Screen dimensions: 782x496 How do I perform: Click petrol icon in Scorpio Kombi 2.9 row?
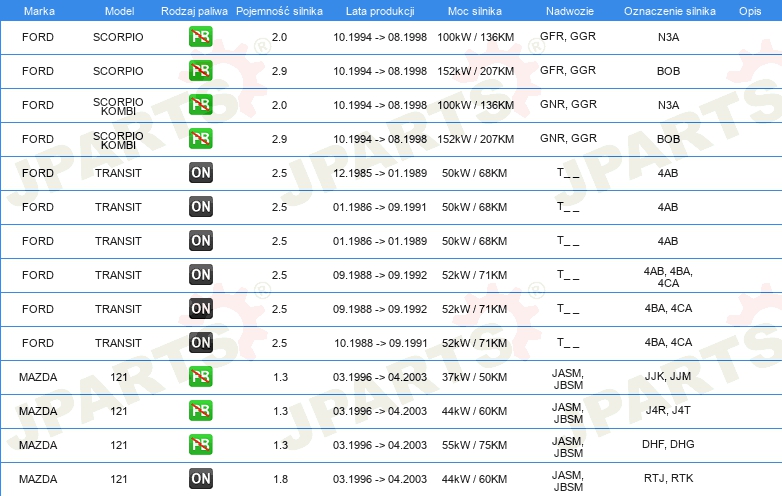pos(200,138)
